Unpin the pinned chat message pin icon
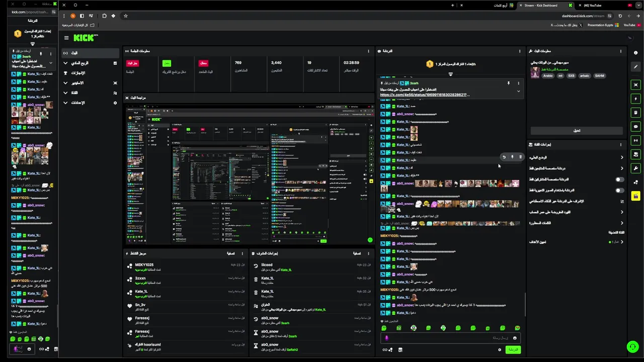The height and width of the screenshot is (362, 644). pyautogui.click(x=508, y=83)
